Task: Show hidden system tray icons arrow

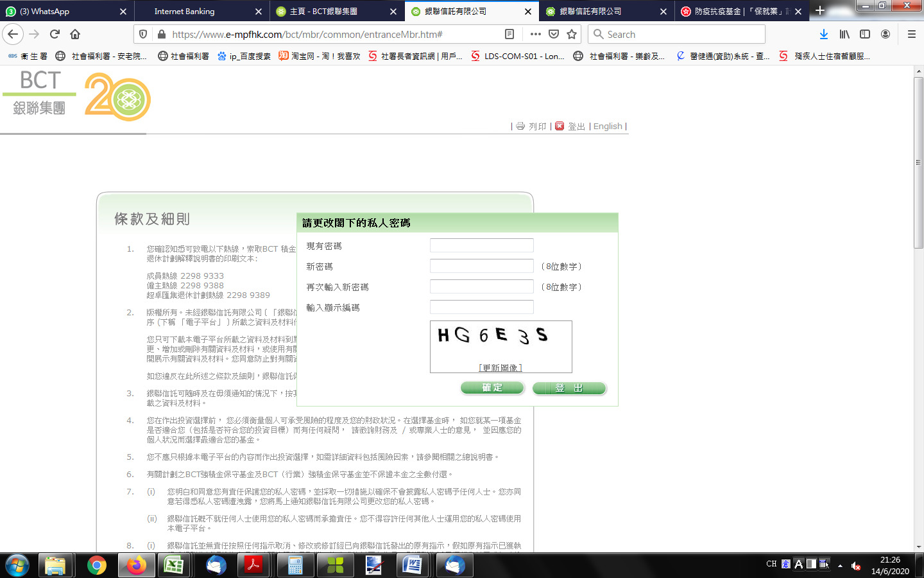Action: pyautogui.click(x=840, y=565)
